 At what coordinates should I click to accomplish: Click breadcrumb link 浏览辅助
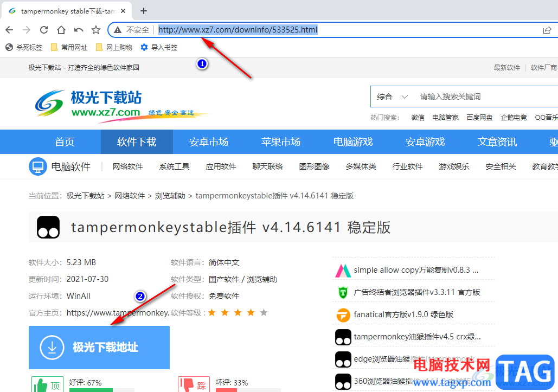tap(170, 196)
